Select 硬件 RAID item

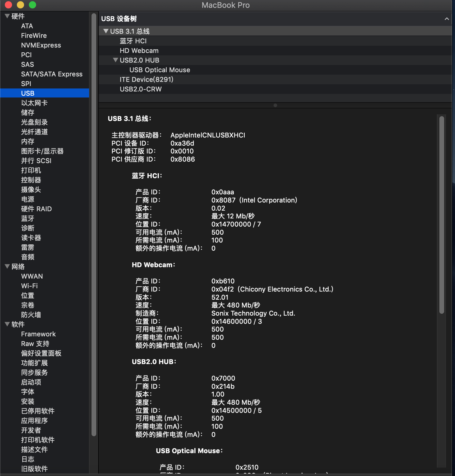pos(36,209)
